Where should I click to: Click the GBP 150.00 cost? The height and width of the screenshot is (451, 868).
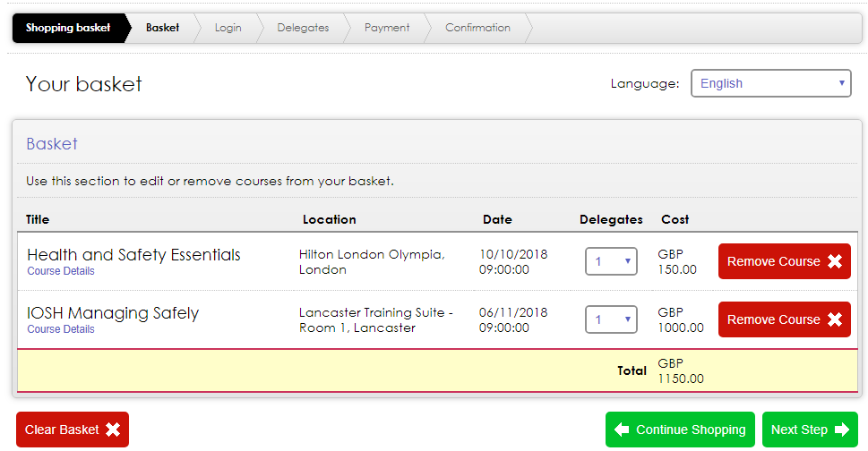677,262
